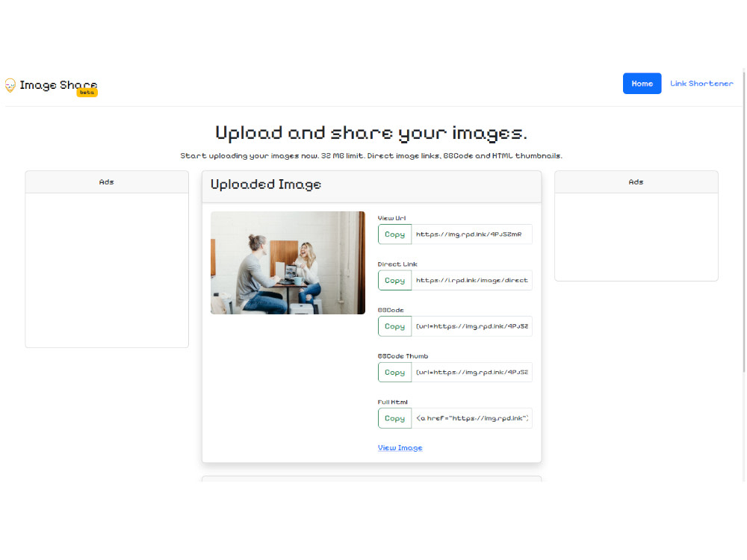Select the BBCode Thumb text field
The width and height of the screenshot is (747, 560).
pos(471,373)
